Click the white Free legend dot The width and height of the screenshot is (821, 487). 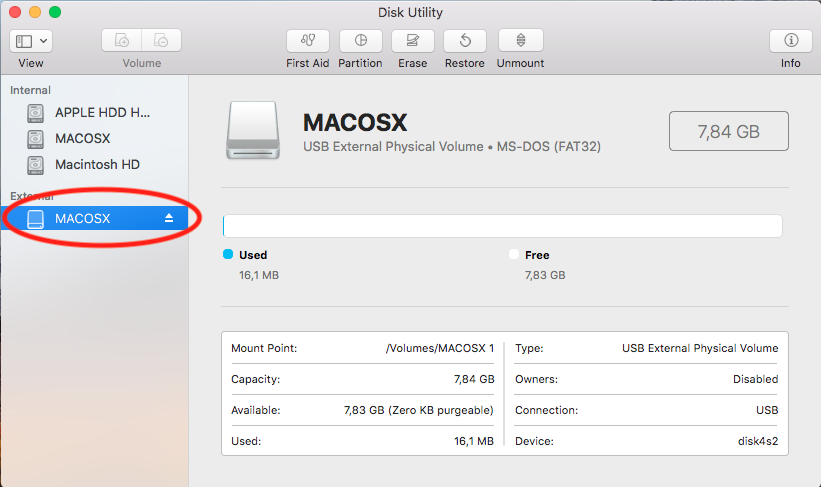click(514, 255)
